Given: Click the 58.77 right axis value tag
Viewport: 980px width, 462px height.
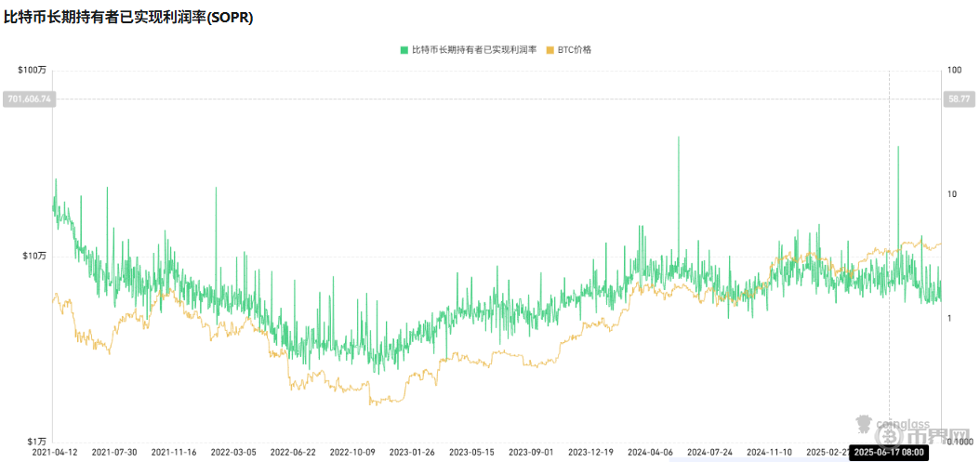Looking at the screenshot, I should [x=958, y=99].
